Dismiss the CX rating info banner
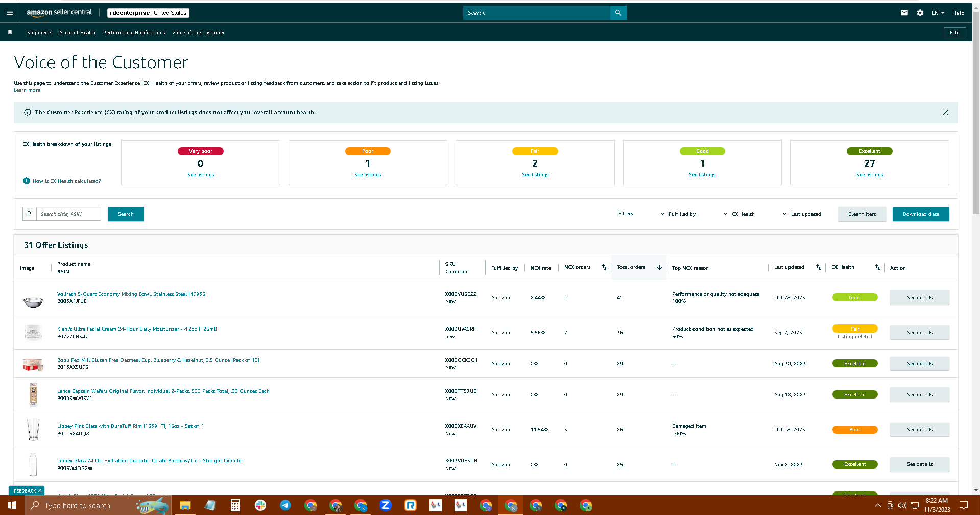This screenshot has height=515, width=980. click(x=946, y=112)
